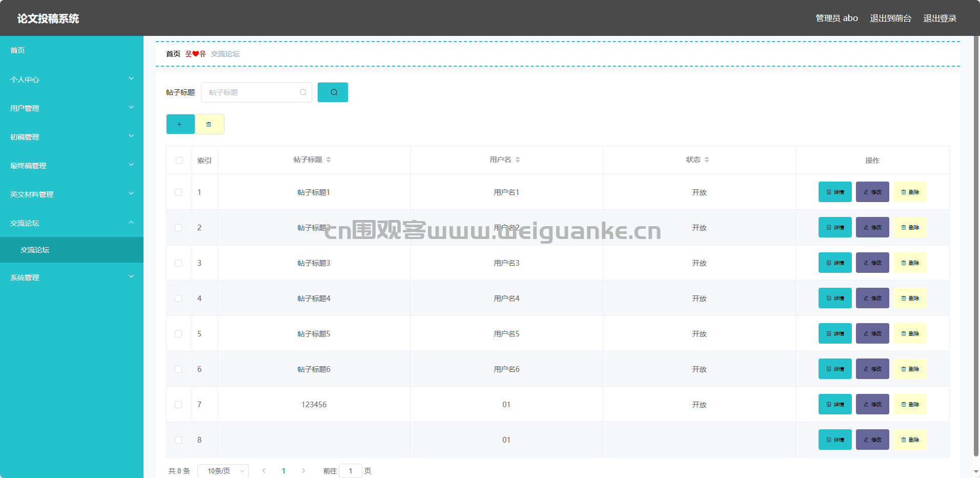Select page number 1 in pagination
The width and height of the screenshot is (980, 478).
pos(283,471)
